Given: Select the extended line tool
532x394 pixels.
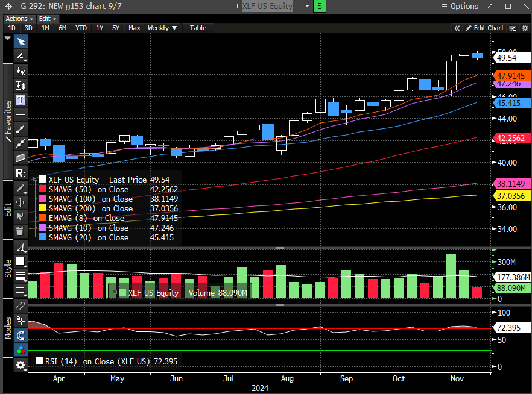Looking at the screenshot, I should (x=21, y=143).
